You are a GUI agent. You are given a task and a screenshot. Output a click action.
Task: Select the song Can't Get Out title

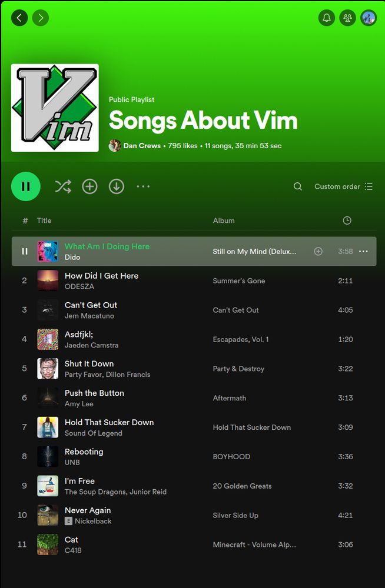[91, 305]
